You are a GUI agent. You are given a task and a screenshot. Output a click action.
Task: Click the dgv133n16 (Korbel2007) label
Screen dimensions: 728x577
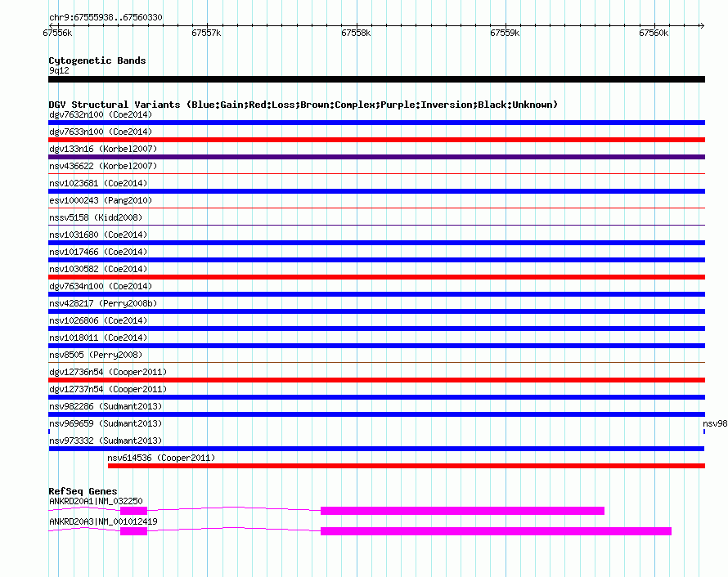point(103,149)
